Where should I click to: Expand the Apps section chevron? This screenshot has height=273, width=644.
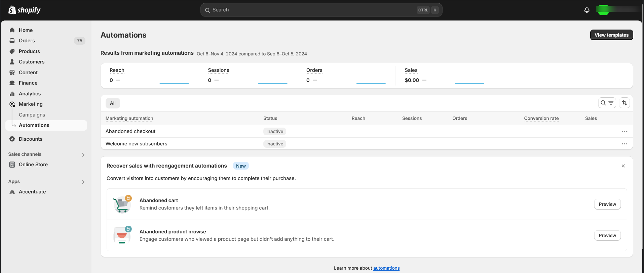pyautogui.click(x=83, y=182)
